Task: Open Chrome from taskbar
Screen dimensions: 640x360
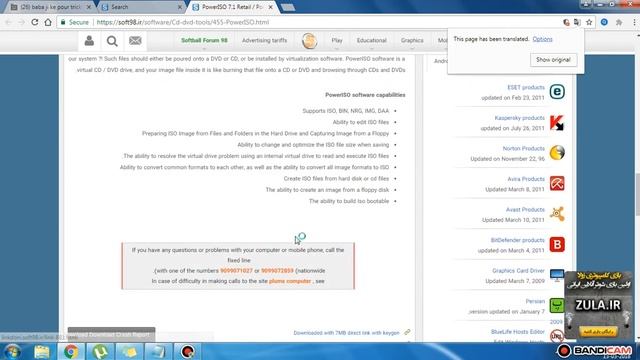Action: tap(71, 351)
